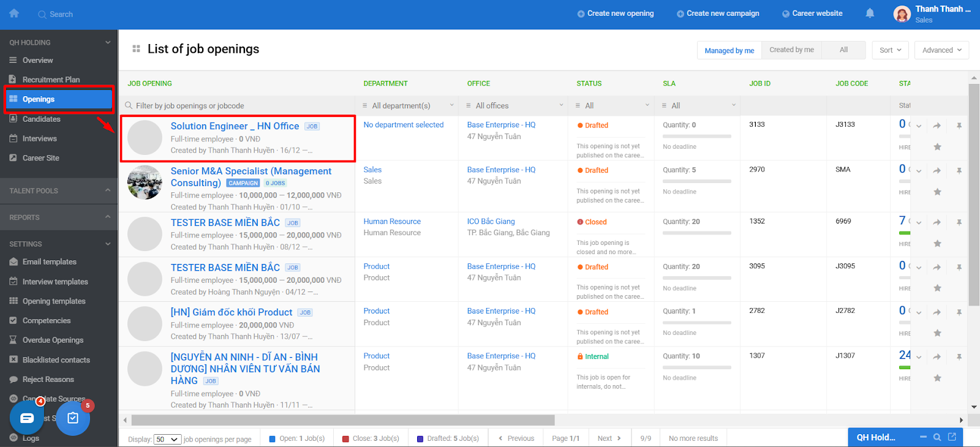This screenshot has width=980, height=447.
Task: Click the job openings filter input
Action: click(238, 106)
